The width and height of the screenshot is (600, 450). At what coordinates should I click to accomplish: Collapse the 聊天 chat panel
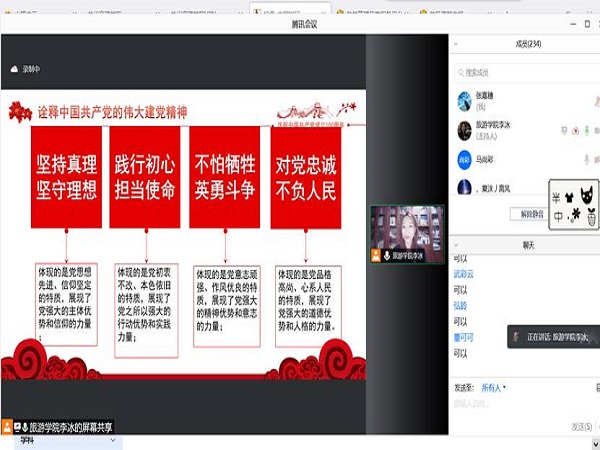click(x=455, y=244)
